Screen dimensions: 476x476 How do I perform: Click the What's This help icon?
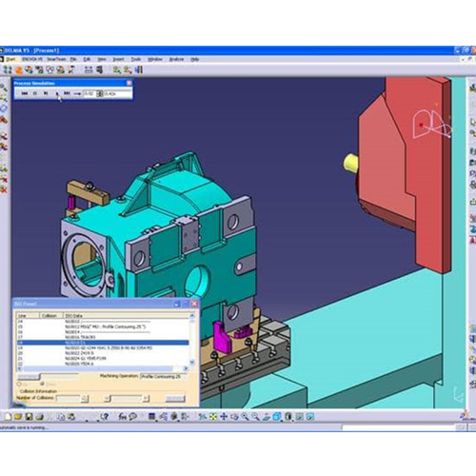[x=104, y=417]
